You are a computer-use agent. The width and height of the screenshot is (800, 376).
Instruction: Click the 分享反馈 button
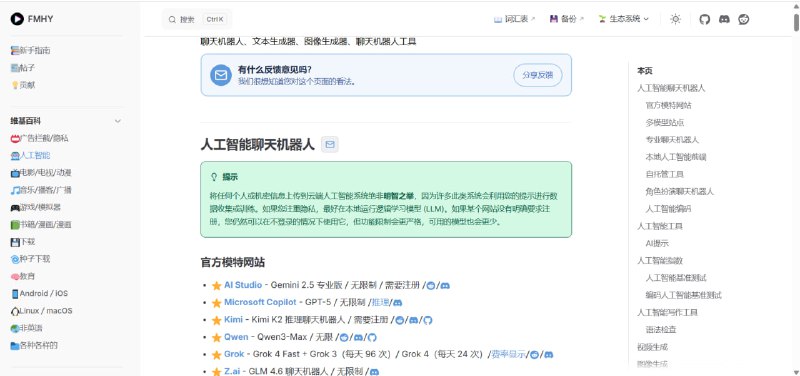(538, 75)
